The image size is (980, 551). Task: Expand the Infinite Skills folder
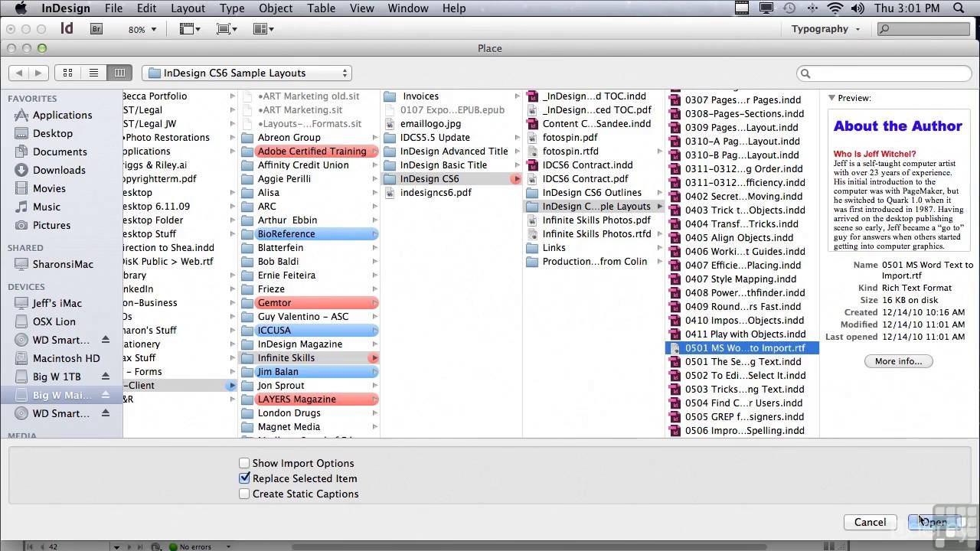pos(374,358)
